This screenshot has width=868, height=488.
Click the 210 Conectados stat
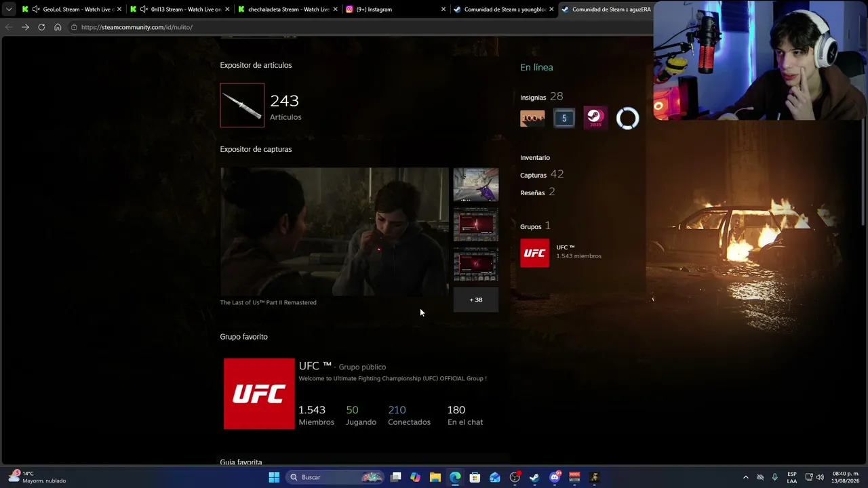409,415
